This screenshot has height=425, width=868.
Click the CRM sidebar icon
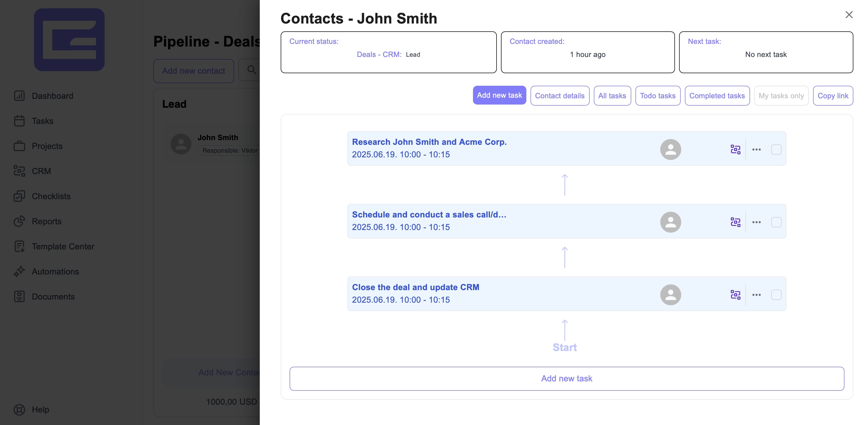click(x=19, y=171)
